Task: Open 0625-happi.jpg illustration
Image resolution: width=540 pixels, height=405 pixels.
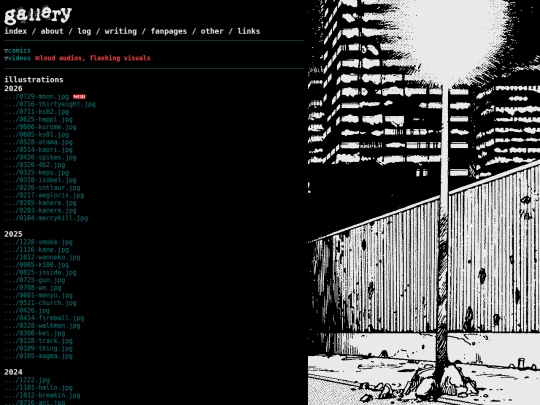Action: (39, 120)
